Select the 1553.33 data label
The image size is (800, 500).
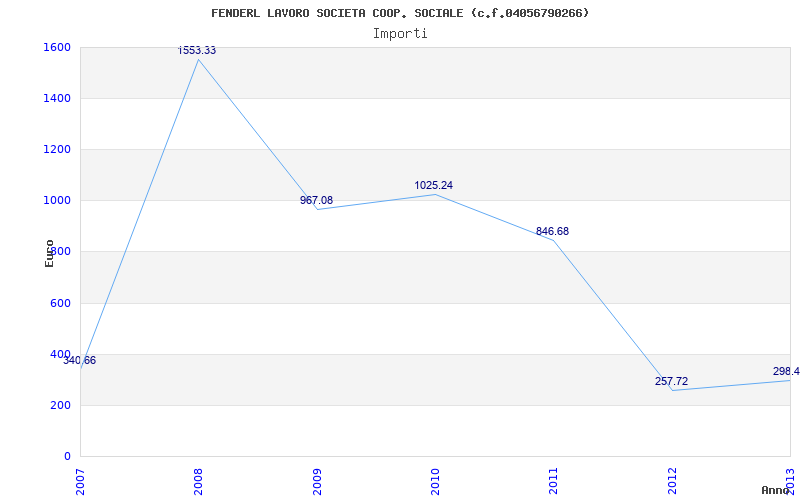(197, 51)
